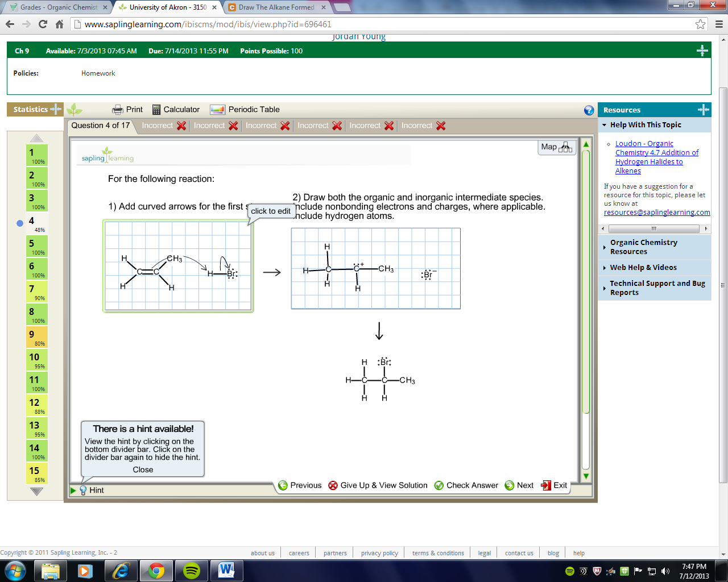Viewport: 728px width, 582px height.
Task: Click the Resources panel horizontal scrollbar
Action: point(653,228)
